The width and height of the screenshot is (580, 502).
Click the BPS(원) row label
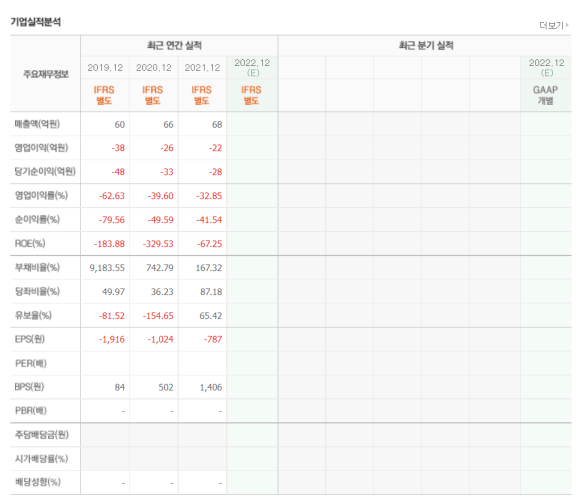click(x=29, y=387)
